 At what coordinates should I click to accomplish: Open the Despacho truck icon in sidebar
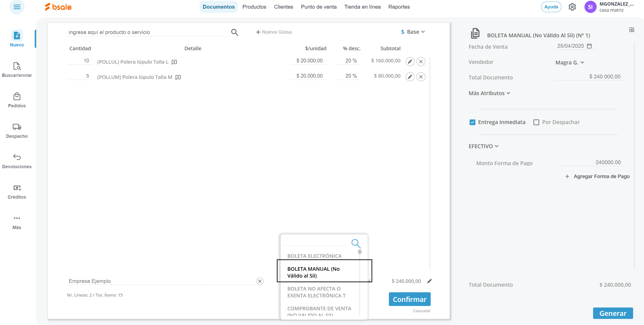(17, 127)
